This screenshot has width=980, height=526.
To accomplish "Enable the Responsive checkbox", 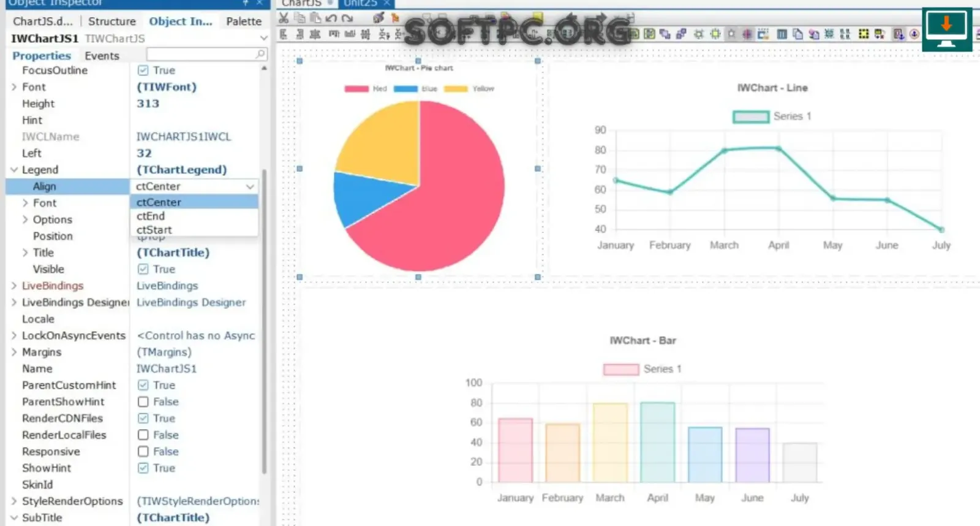I will (x=143, y=451).
